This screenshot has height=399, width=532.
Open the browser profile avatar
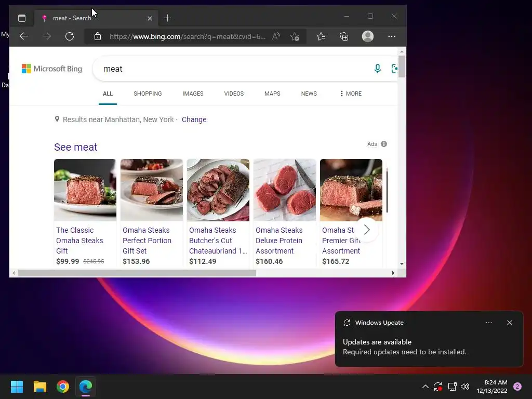point(368,36)
